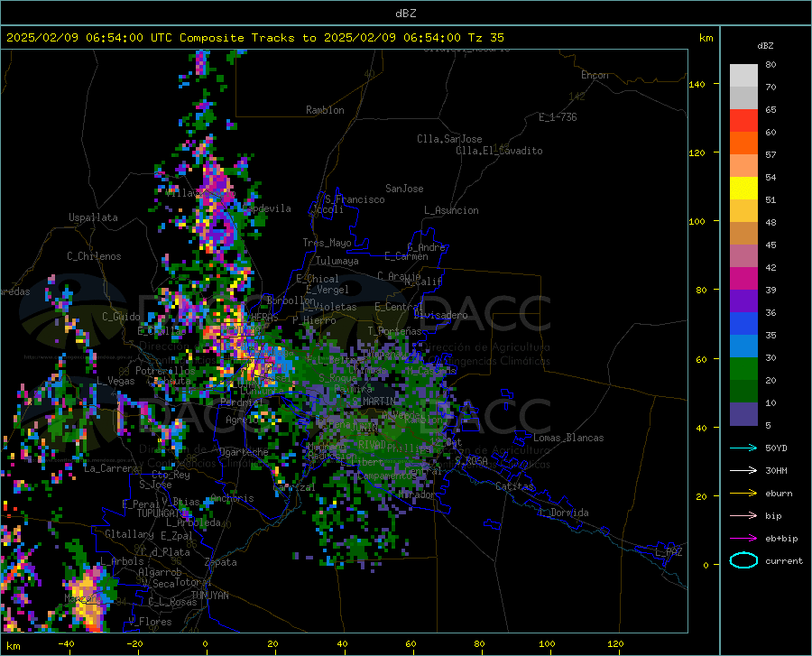Viewport: 812px width, 656px height.
Task: Click the 120 km horizontal axis tick
Action: 615,644
